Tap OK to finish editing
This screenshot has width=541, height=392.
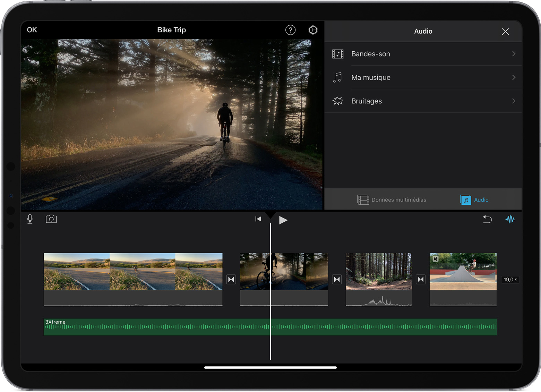[x=32, y=30]
